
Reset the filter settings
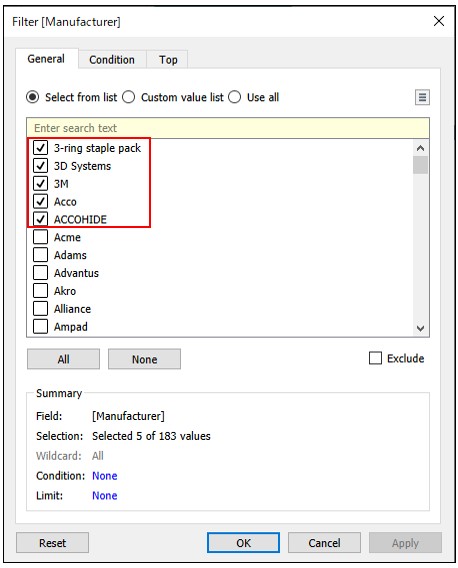[53, 543]
